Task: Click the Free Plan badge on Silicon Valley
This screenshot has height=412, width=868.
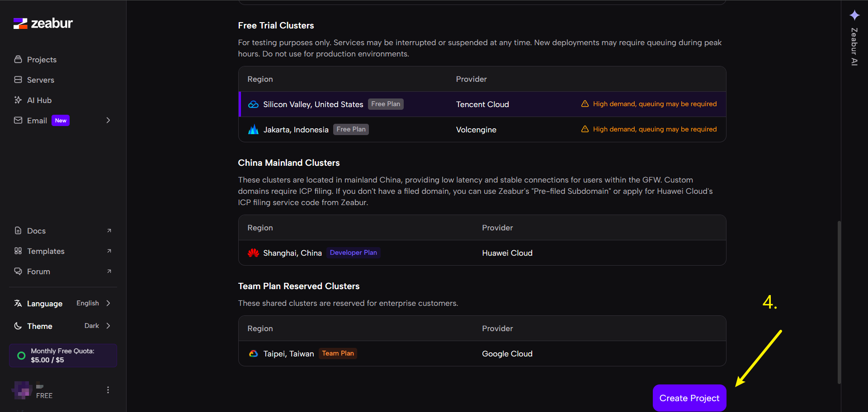Action: click(x=386, y=104)
